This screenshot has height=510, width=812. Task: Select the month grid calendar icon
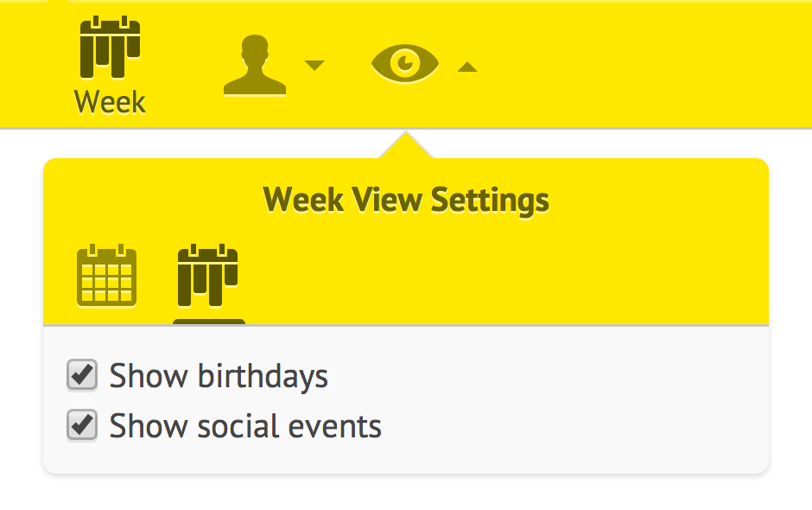(x=106, y=275)
